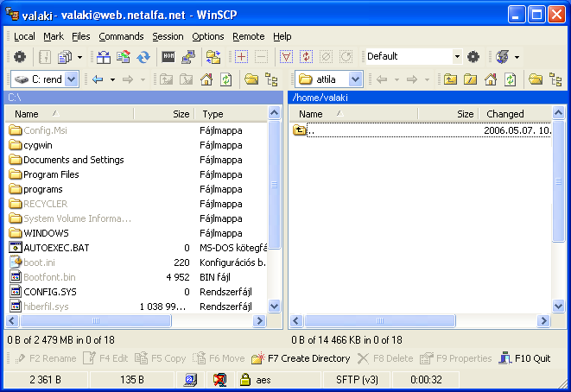Go to remote parent directory
The image size is (571, 392).
(450, 79)
